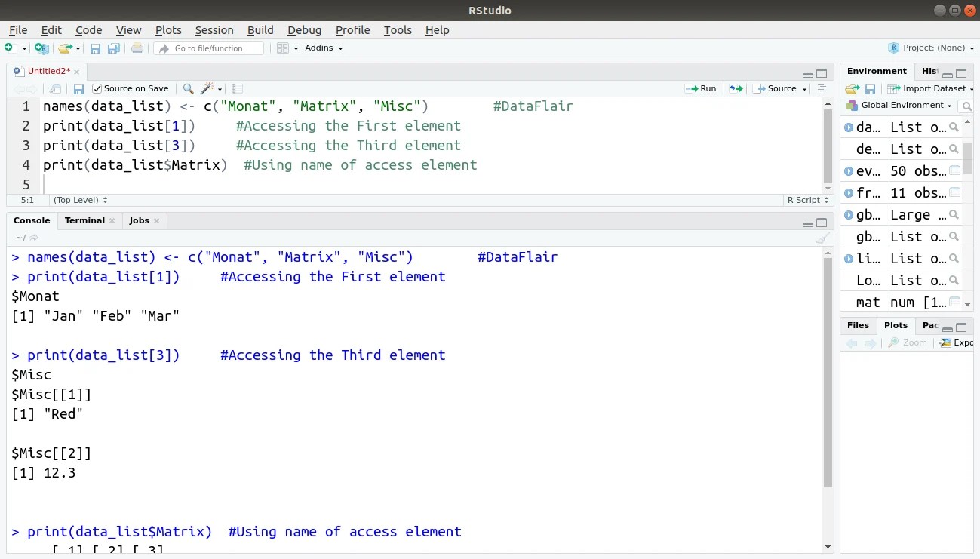Clear the console with the broom icon
This screenshot has height=559, width=980.
point(822,238)
